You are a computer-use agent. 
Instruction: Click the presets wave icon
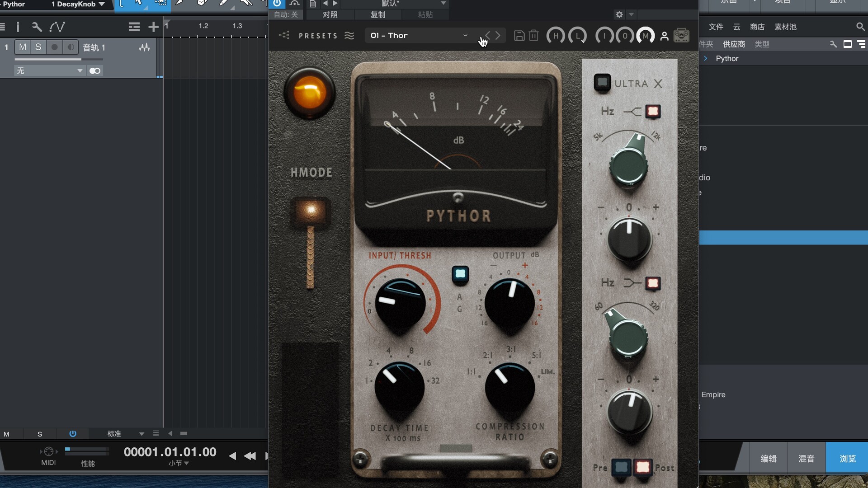[349, 35]
